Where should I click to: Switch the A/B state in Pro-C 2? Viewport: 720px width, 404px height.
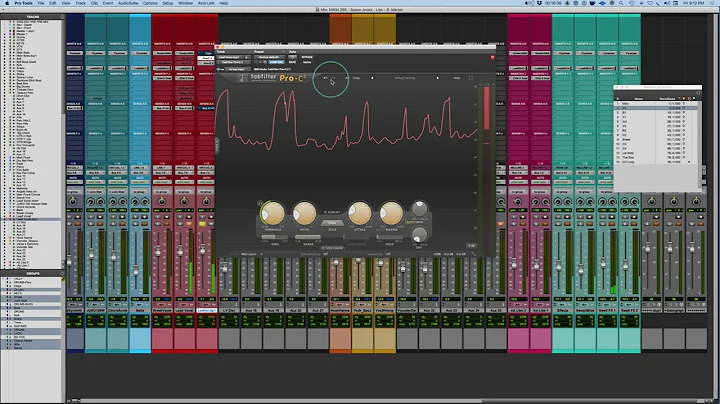347,78
